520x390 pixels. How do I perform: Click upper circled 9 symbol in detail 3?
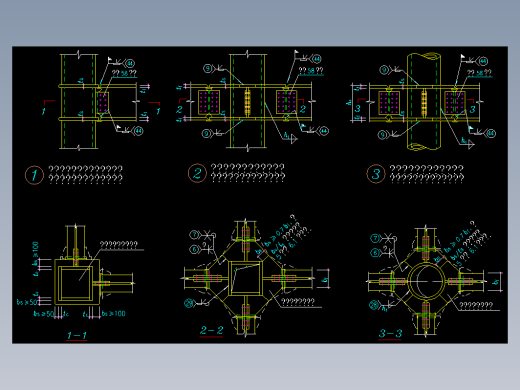(384, 70)
